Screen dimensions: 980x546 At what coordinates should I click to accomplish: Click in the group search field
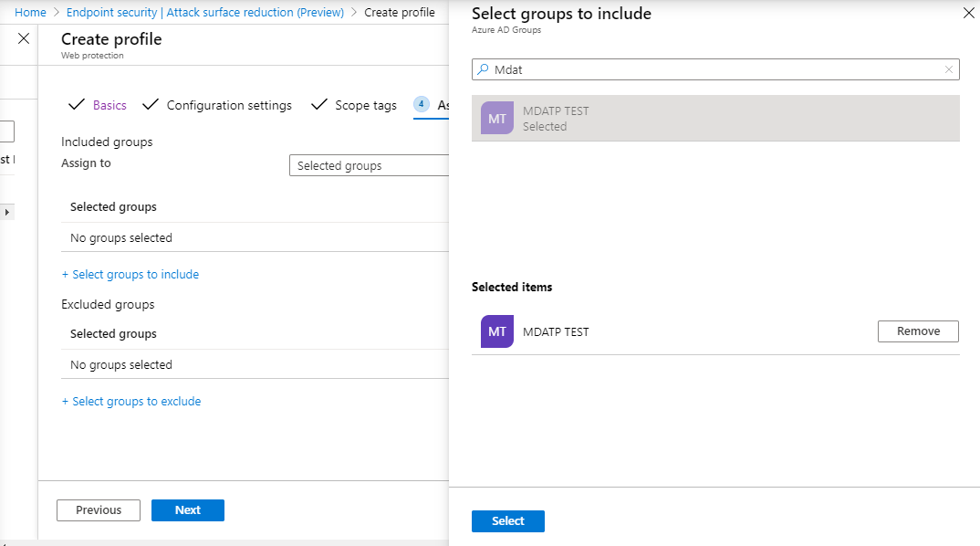pos(712,69)
